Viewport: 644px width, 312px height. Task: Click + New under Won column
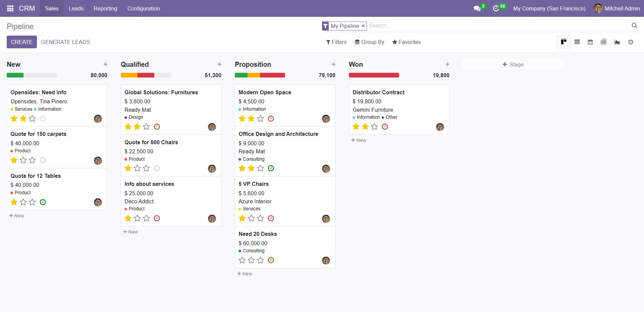[x=359, y=140]
